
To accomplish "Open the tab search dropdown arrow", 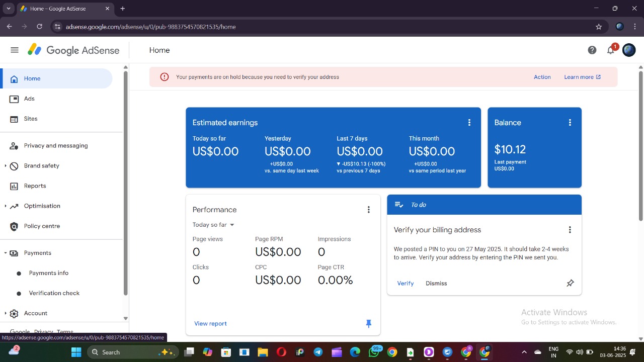I will tap(8, 9).
